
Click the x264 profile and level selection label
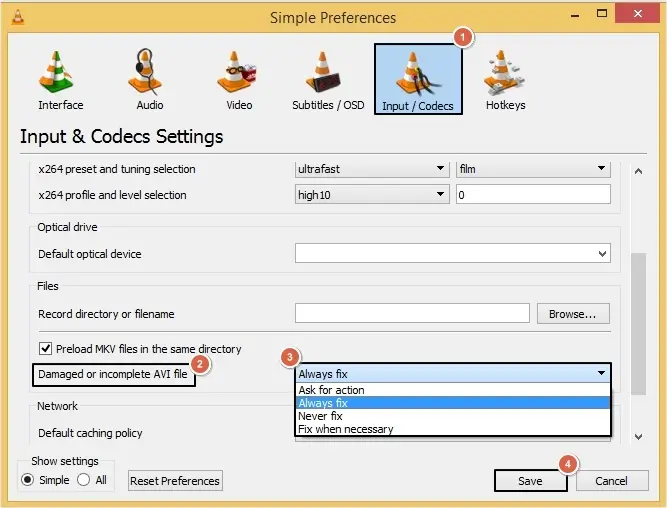(112, 195)
